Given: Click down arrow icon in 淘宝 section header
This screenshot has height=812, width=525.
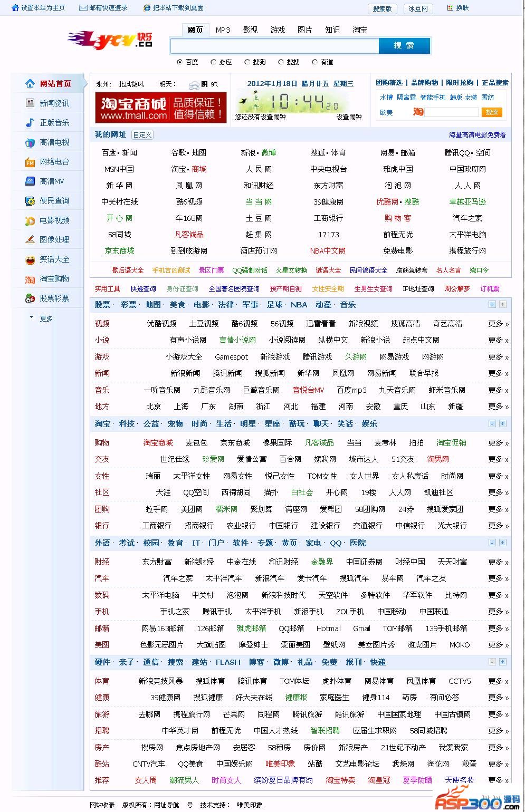Looking at the screenshot, I should pyautogui.click(x=492, y=423).
